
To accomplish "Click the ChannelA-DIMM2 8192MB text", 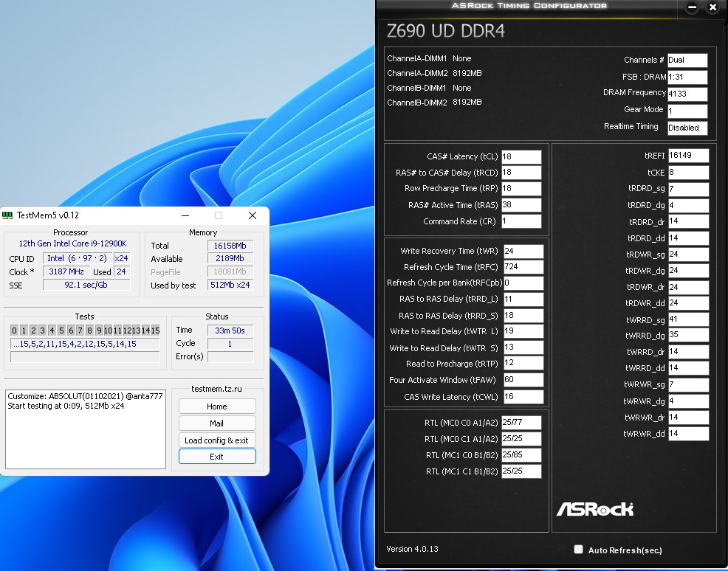I will coord(434,73).
